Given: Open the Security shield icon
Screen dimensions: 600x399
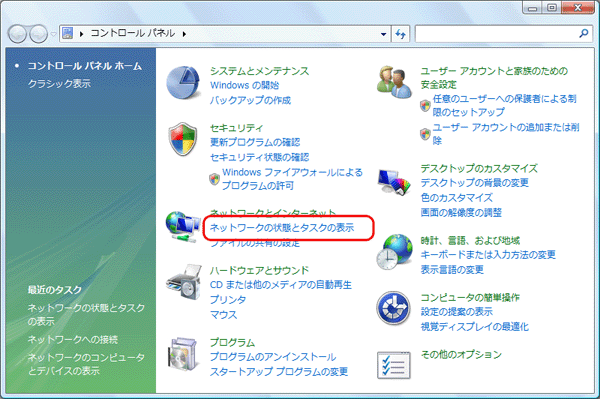Looking at the screenshot, I should click(x=183, y=139).
